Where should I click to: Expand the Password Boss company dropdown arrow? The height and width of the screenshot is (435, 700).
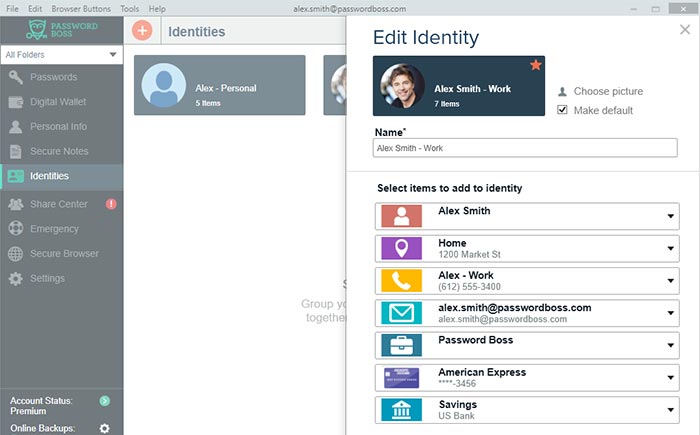[671, 345]
